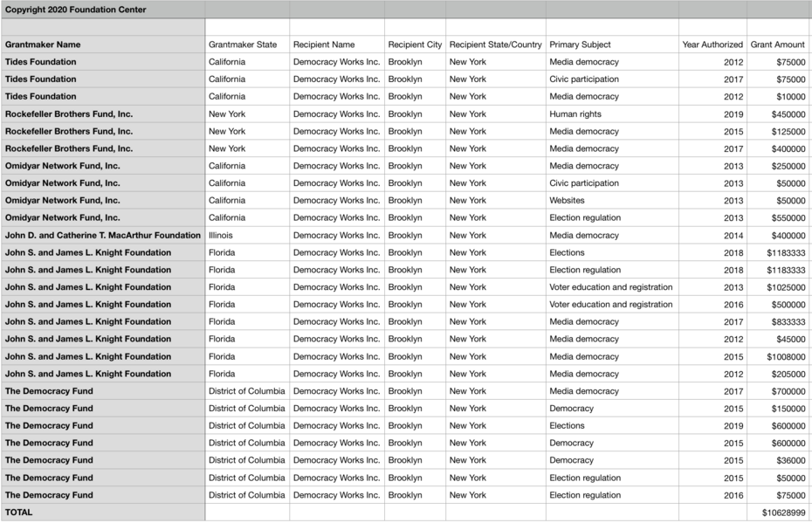This screenshot has width=812, height=523.
Task: Select the $1025000 grant amount cell
Action: click(x=778, y=287)
